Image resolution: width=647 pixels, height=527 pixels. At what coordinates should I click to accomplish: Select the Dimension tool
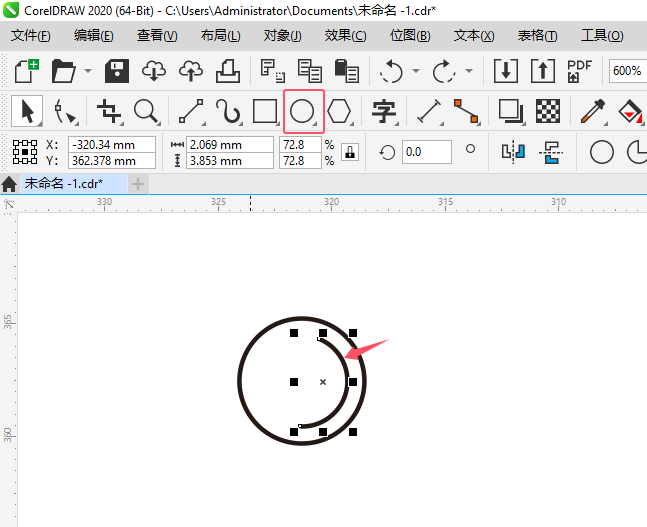tap(429, 111)
